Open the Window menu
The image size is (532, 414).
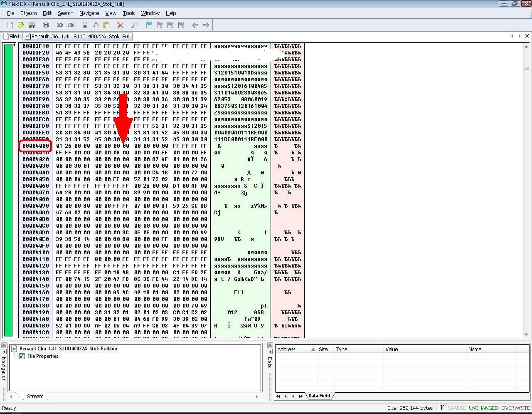(150, 13)
